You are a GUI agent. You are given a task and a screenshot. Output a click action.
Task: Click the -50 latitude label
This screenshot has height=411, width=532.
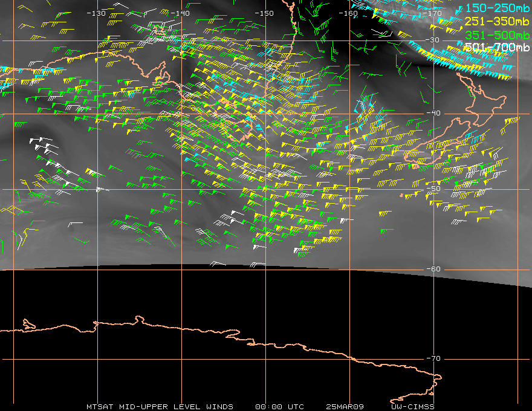[433, 189]
